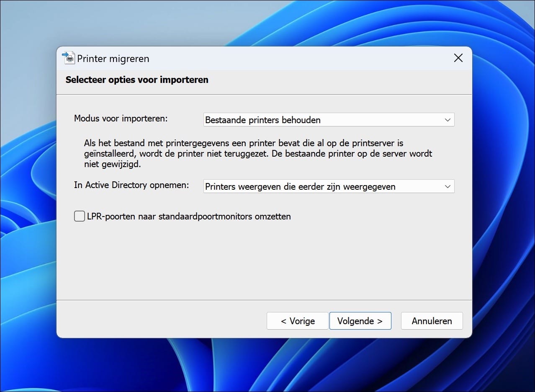Open the In Active Directory opnemen dropdown
Screen dimensions: 535x392
point(329,186)
